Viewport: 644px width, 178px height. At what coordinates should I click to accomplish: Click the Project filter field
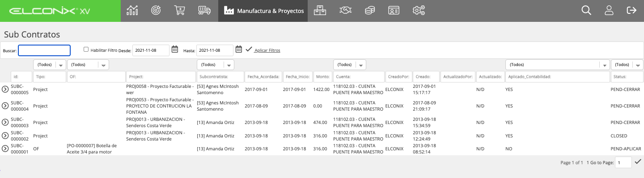161,77
